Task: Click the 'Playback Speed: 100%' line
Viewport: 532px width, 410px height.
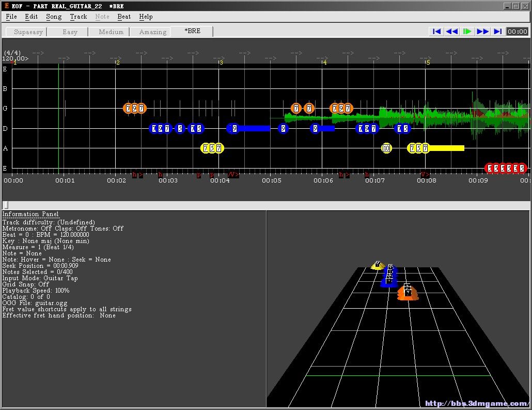Action: (36, 291)
